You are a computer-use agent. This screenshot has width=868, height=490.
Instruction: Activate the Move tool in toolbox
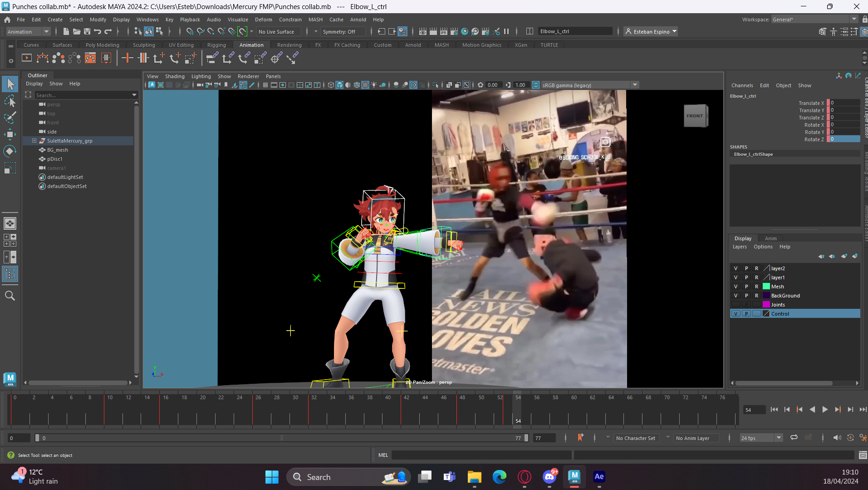10,134
